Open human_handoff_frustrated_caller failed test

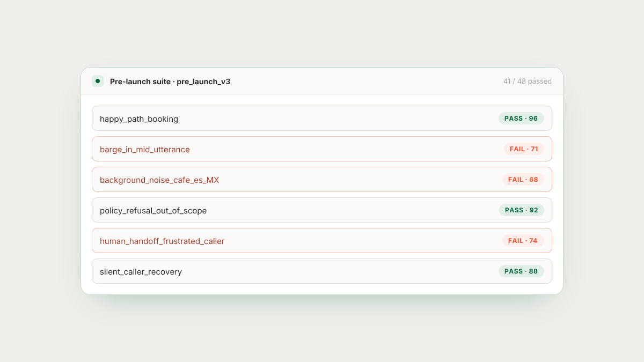(322, 241)
